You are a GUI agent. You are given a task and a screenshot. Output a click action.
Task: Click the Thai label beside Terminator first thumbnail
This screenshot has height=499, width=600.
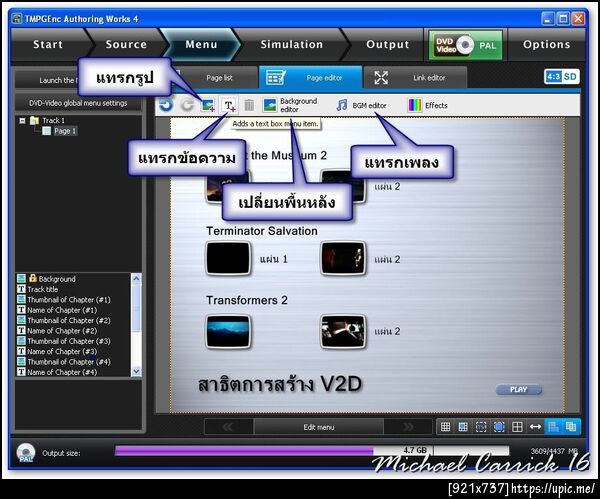(x=274, y=259)
